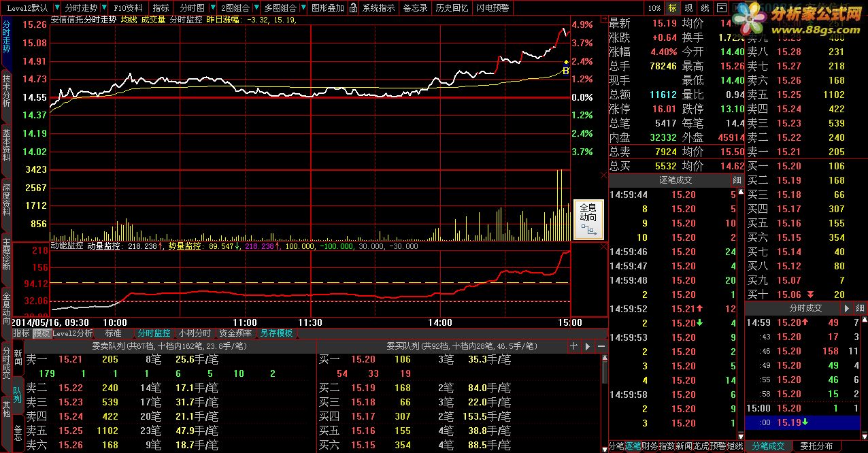Toggle the 均线 indicator label
Screen dimensions: 868x453
click(x=128, y=20)
